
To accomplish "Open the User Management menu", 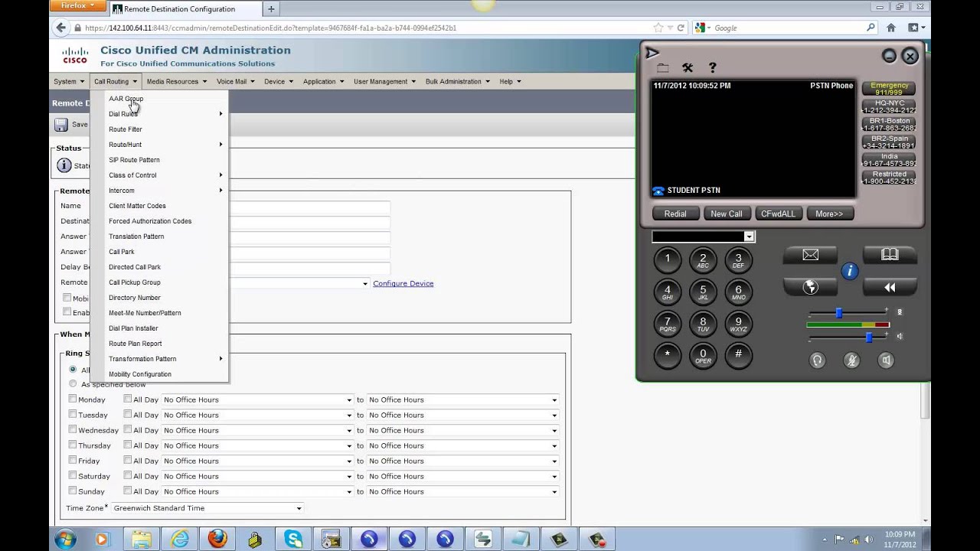I will [384, 81].
